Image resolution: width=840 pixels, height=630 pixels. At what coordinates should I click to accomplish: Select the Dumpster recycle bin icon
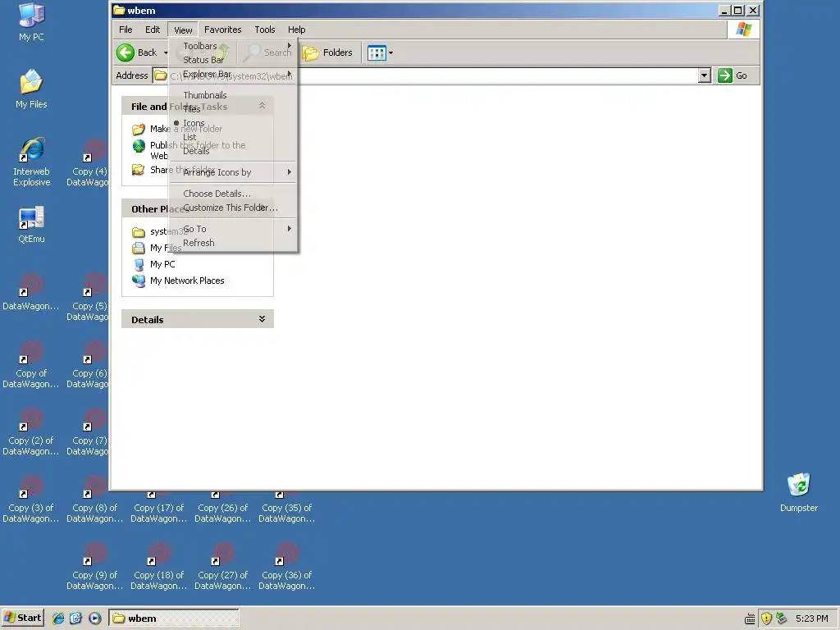click(799, 485)
